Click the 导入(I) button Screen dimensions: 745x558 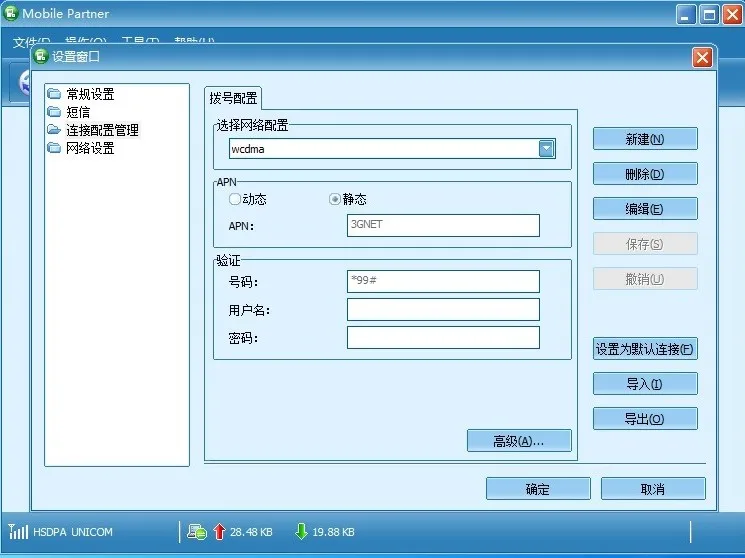pos(645,384)
